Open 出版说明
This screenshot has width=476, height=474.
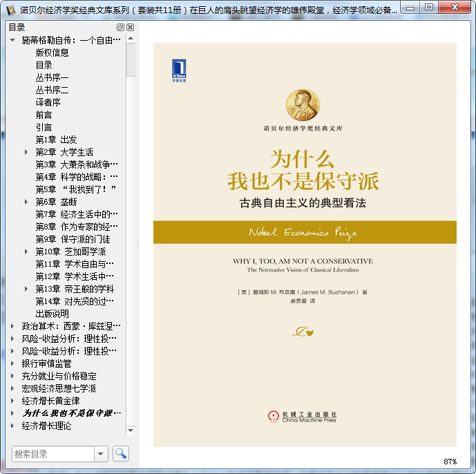point(53,314)
